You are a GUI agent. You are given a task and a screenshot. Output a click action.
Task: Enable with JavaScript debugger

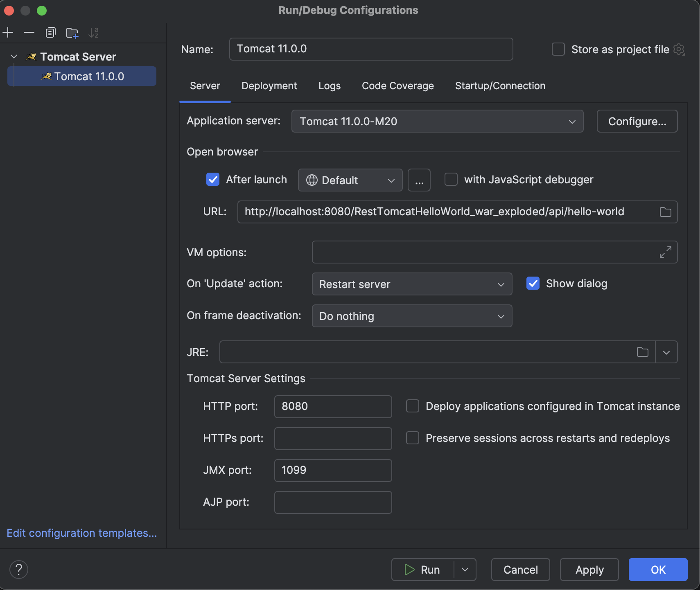[x=451, y=179]
